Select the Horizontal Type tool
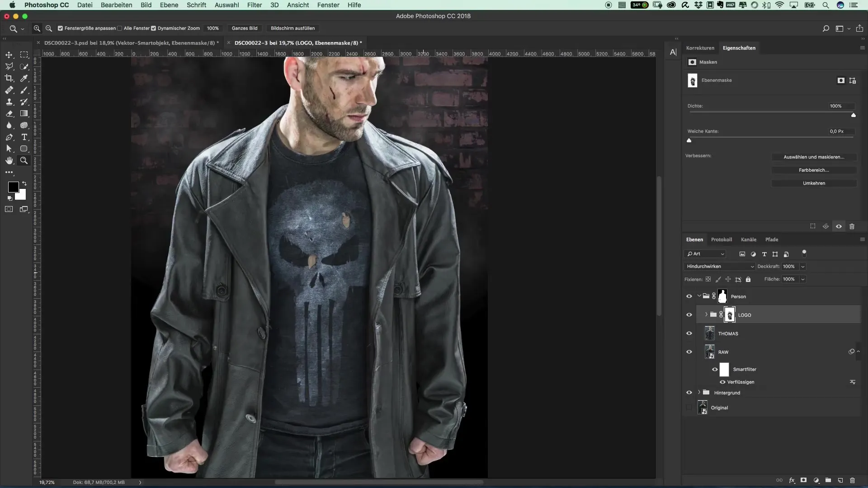The height and width of the screenshot is (488, 868). point(24,137)
